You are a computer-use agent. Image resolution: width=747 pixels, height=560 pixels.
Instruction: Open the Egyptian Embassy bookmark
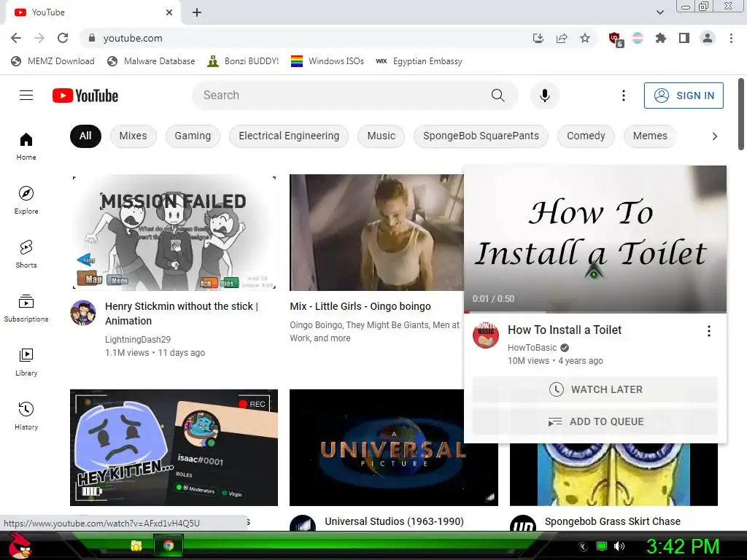(x=419, y=61)
